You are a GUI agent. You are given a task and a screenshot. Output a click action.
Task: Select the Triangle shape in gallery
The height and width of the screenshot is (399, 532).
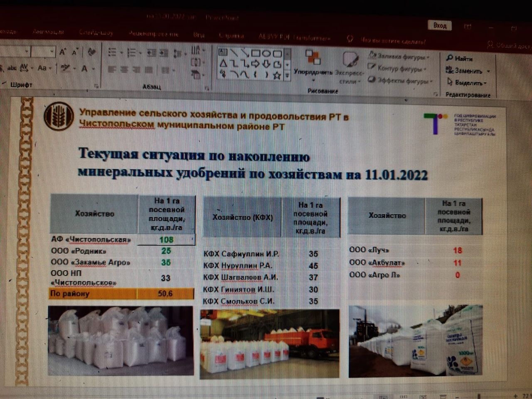tap(223, 64)
